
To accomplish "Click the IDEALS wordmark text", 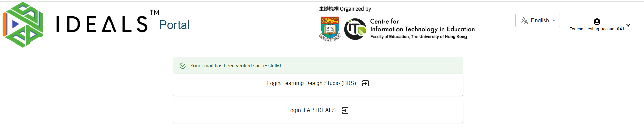I will tap(101, 24).
